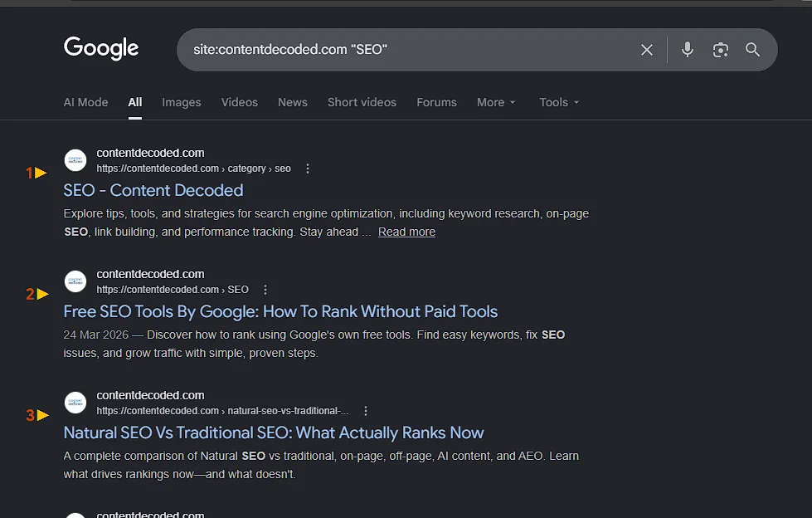
Task: Switch to Short videos tab
Action: (x=362, y=103)
